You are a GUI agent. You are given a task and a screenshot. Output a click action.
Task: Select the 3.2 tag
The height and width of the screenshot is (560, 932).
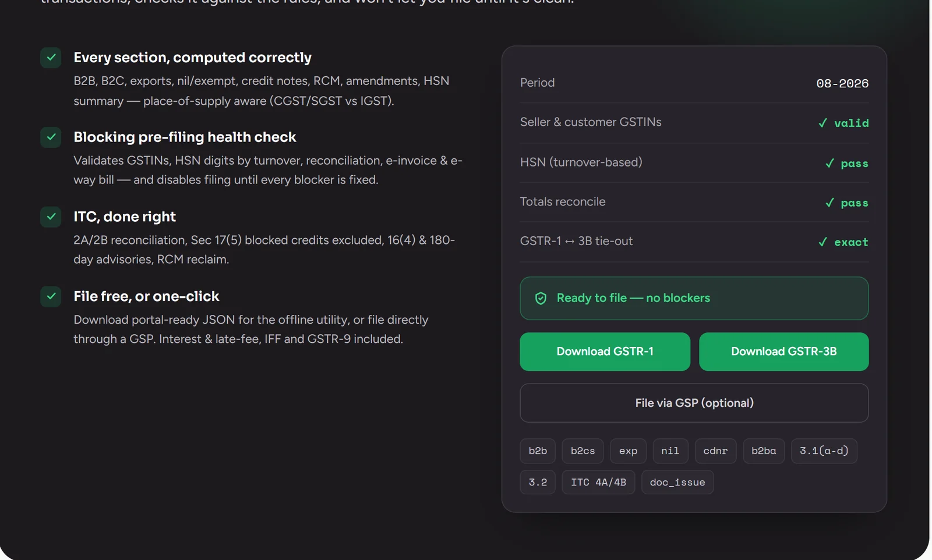[x=538, y=482]
